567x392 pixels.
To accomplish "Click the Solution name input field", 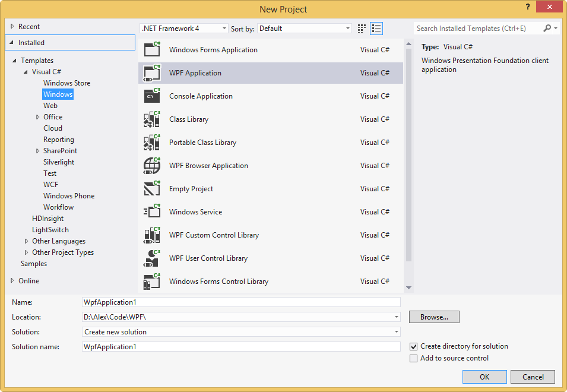I will click(241, 347).
